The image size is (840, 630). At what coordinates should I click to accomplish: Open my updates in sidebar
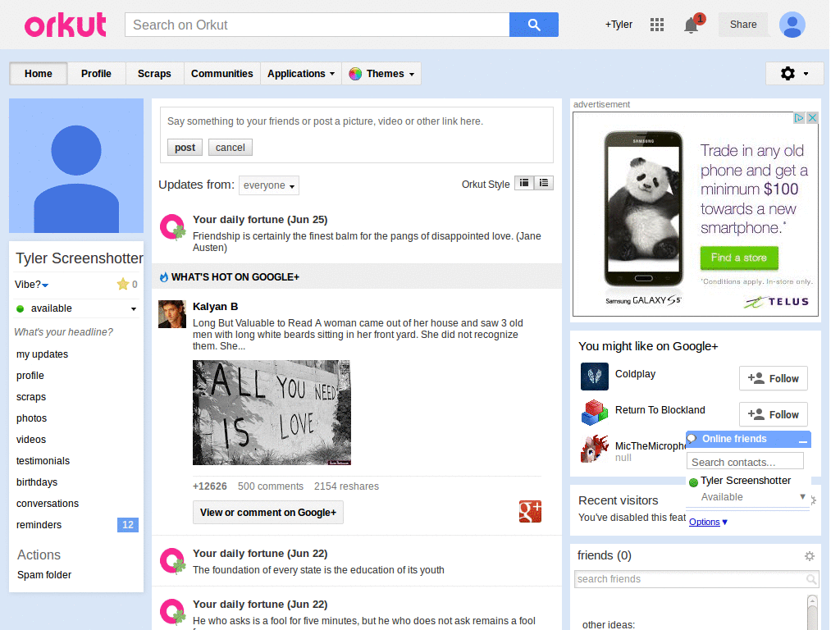[43, 354]
